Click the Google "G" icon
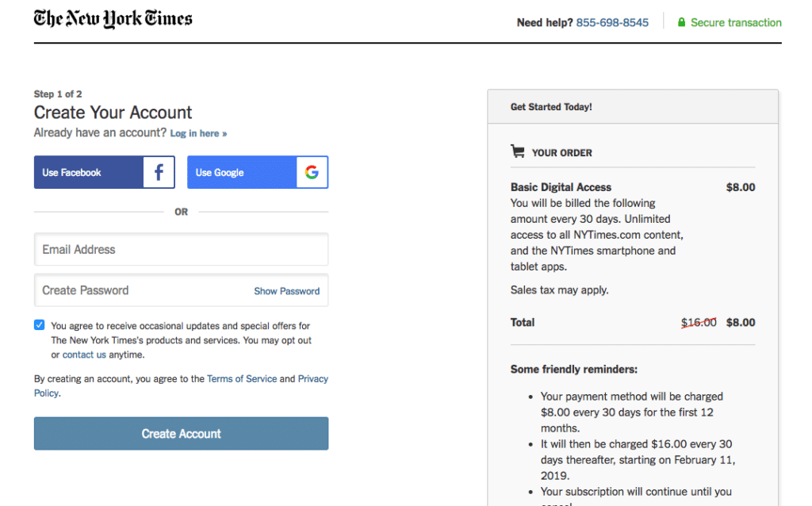The height and width of the screenshot is (506, 812). coord(312,172)
